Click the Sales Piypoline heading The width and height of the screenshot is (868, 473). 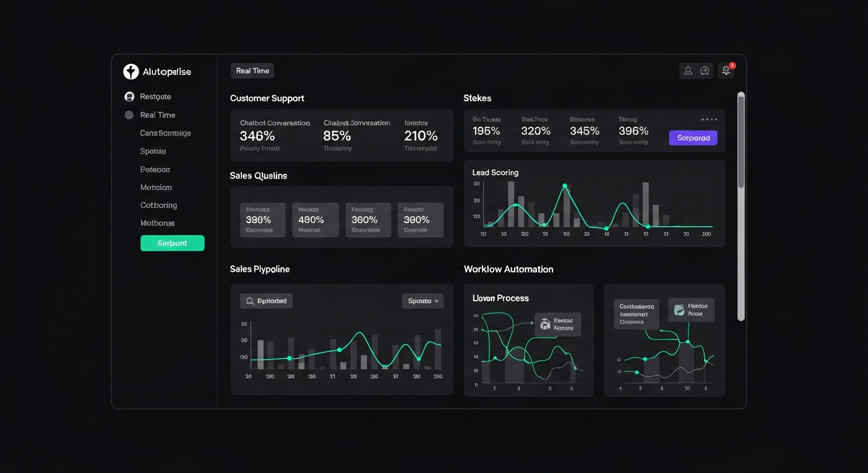pos(260,269)
